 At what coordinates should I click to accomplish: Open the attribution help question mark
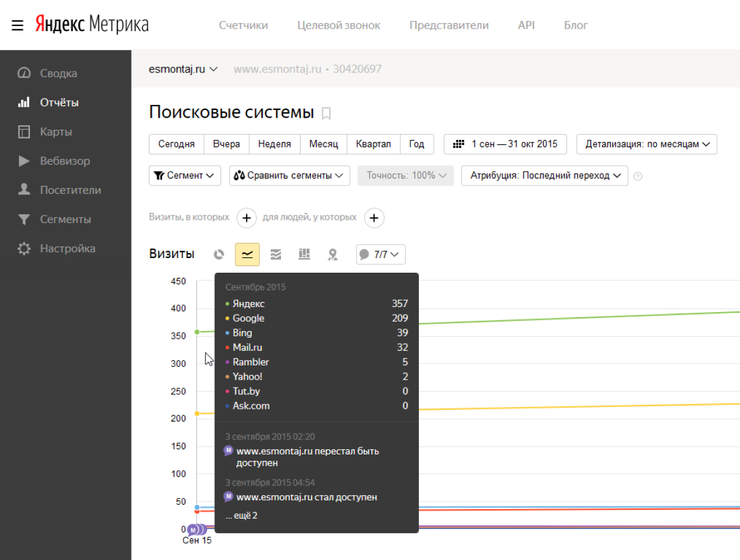638,177
